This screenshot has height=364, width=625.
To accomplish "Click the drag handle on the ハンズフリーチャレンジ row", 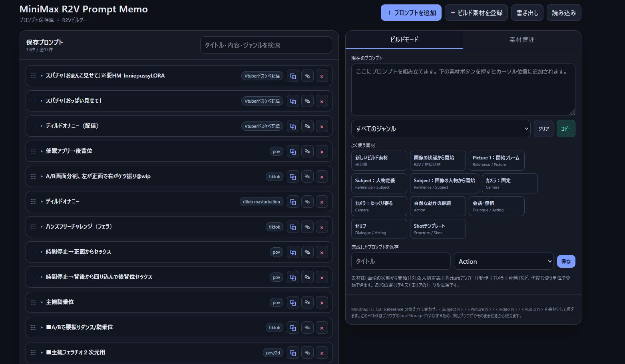I will [x=33, y=227].
